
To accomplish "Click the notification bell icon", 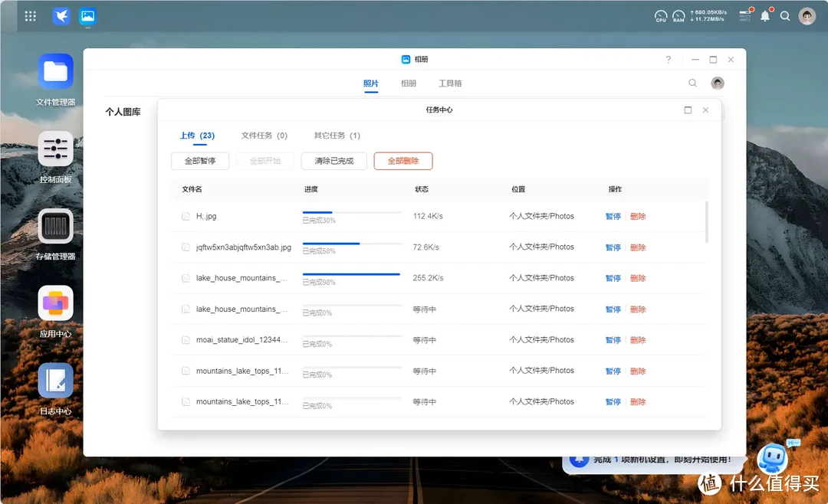I will click(x=764, y=15).
